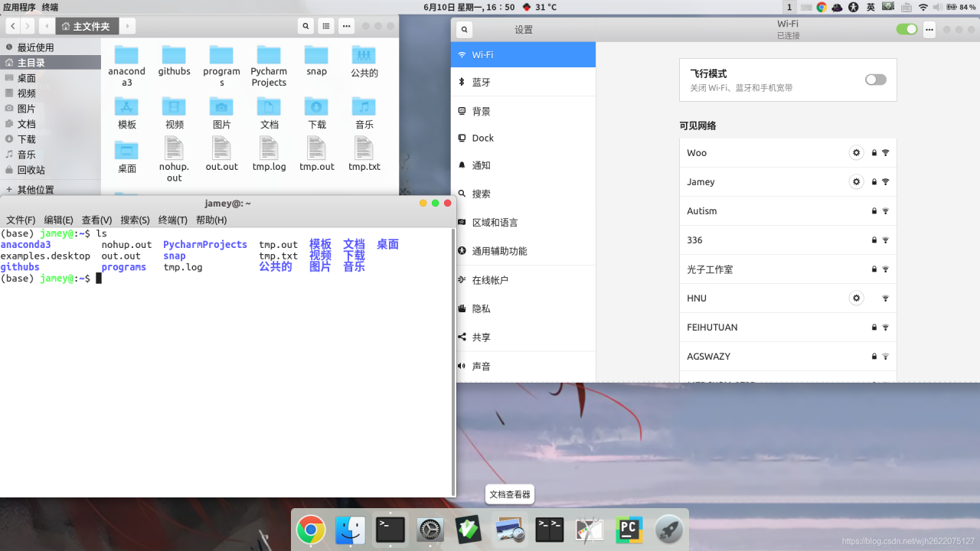Open the 查看(V) menu in terminal
Image resolution: width=980 pixels, height=551 pixels.
97,220
